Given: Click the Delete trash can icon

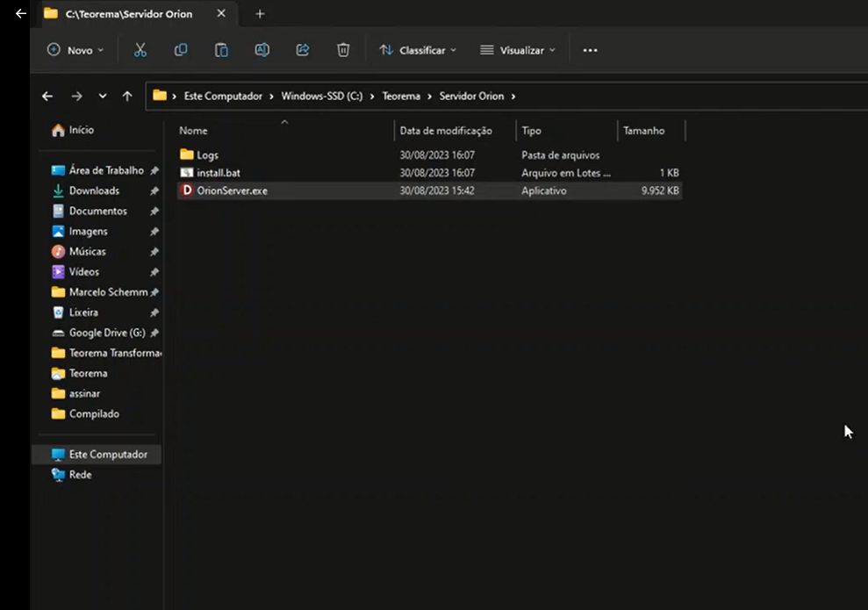Looking at the screenshot, I should [343, 50].
